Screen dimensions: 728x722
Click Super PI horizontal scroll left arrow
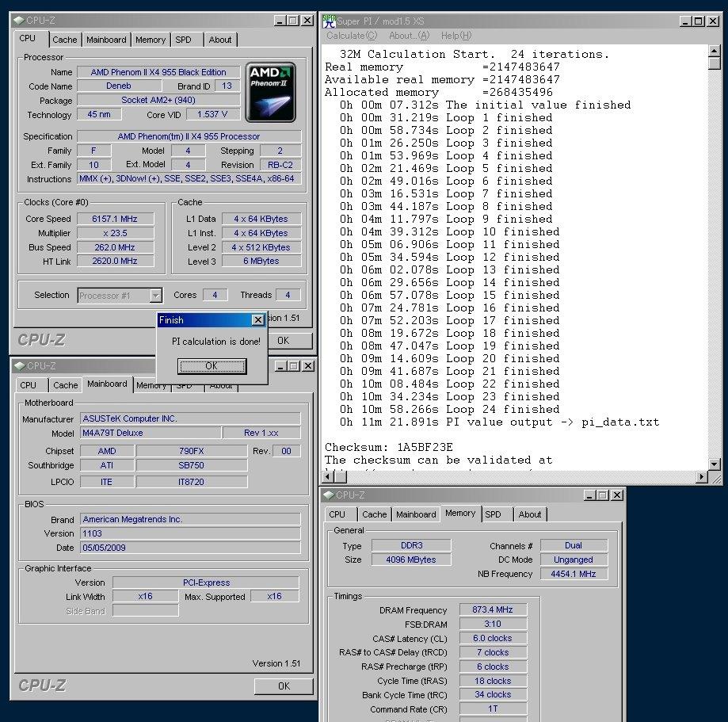click(x=328, y=476)
